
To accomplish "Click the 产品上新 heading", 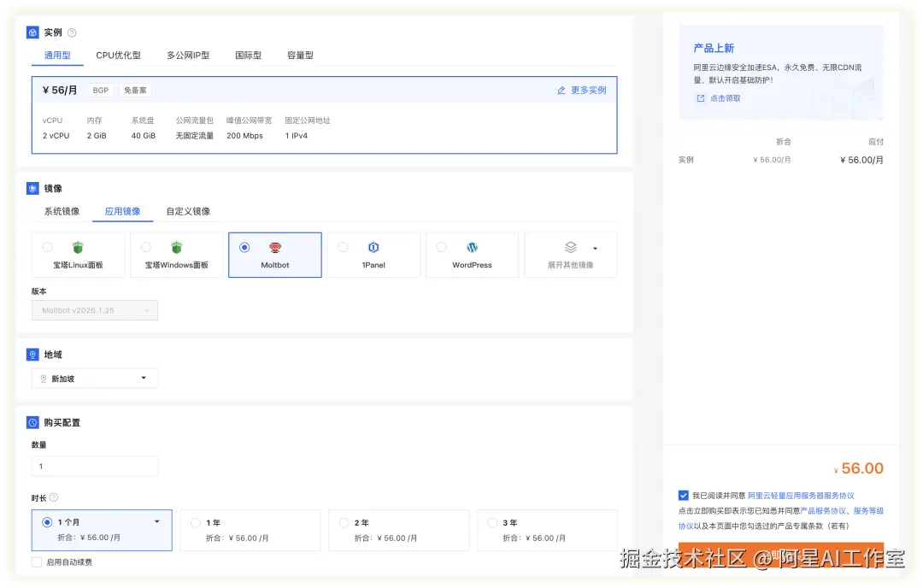I will pyautogui.click(x=714, y=48).
